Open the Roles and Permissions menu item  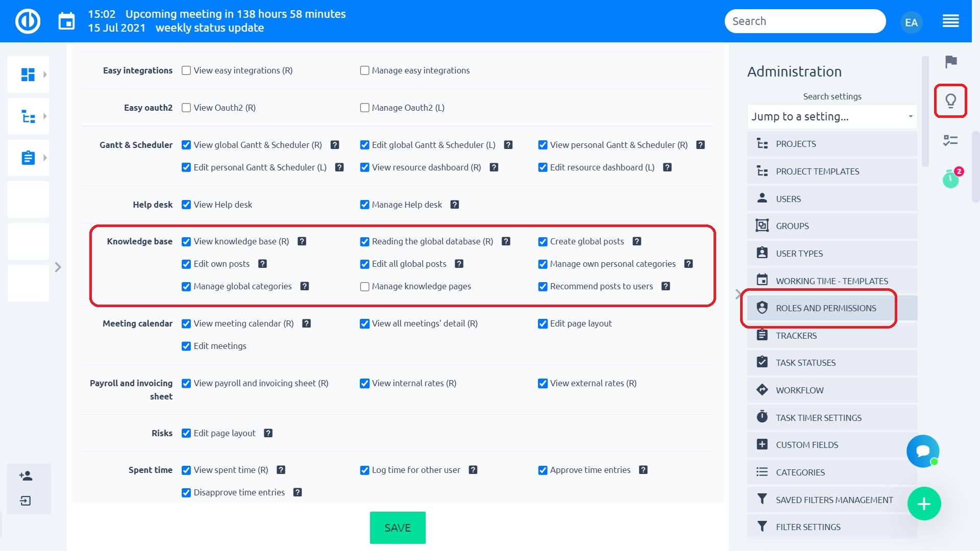coord(825,308)
